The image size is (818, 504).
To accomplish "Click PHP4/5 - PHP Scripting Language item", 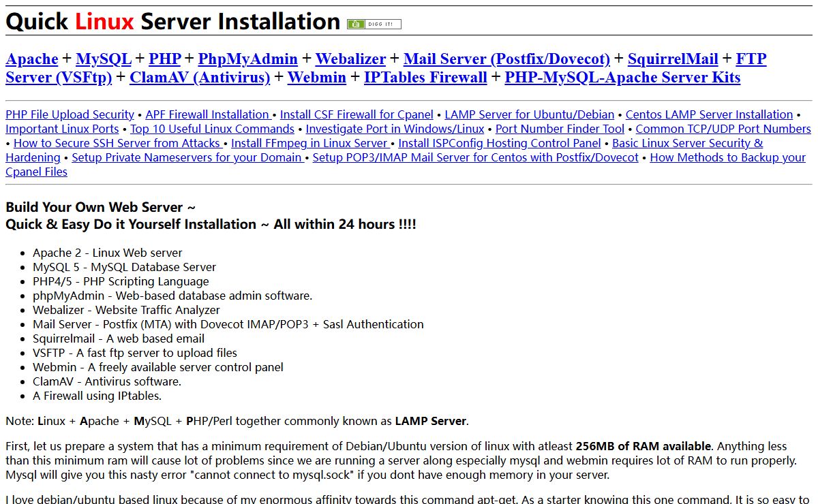I will click(x=121, y=281).
